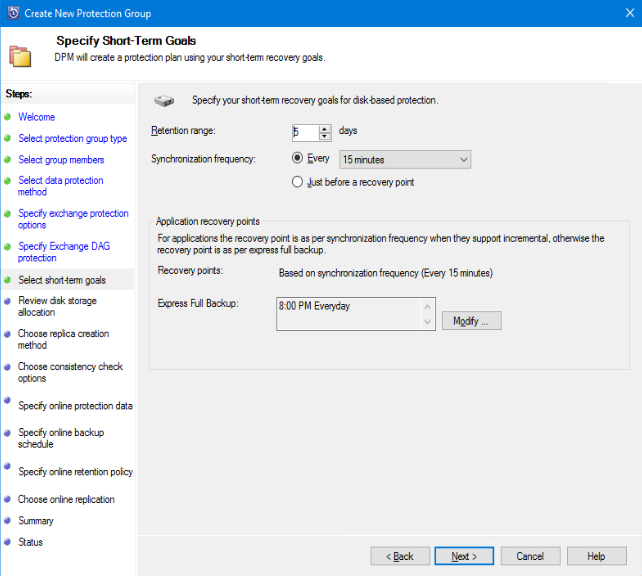Open the Select group members step
Image resolution: width=642 pixels, height=576 pixels.
click(61, 160)
